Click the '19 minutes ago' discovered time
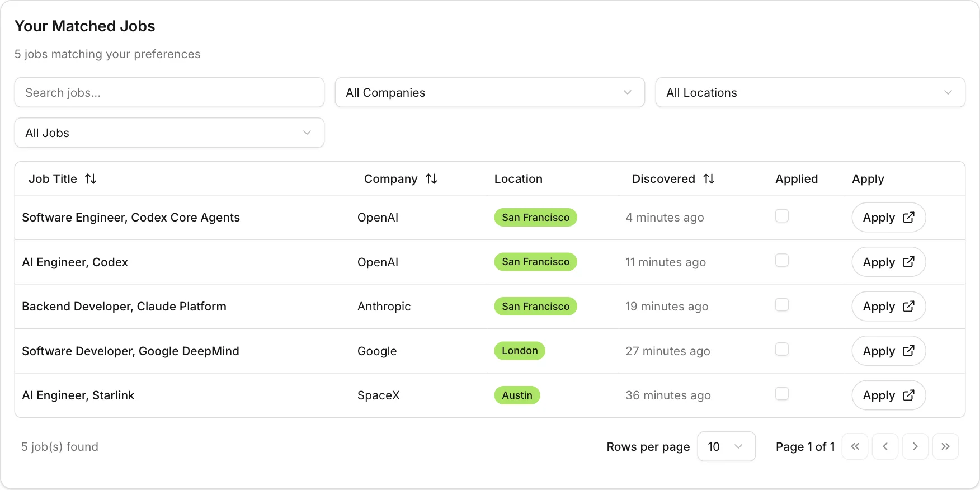The image size is (980, 490). [x=667, y=307]
